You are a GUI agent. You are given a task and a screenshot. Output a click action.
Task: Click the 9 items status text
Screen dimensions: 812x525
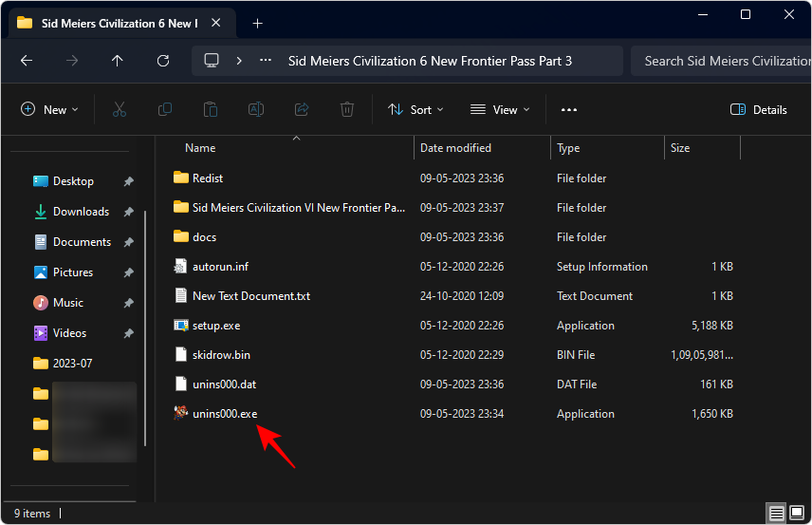click(32, 513)
